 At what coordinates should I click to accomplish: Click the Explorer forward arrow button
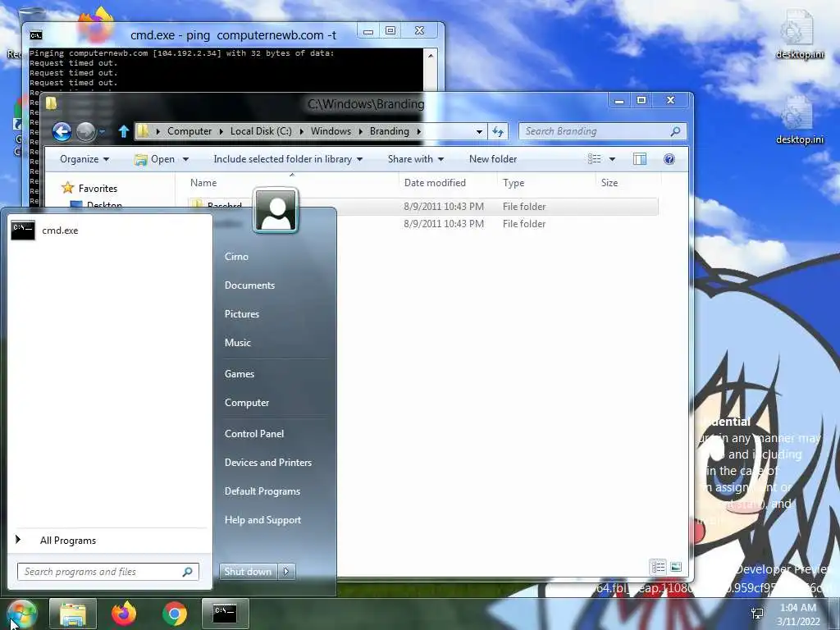tap(85, 131)
